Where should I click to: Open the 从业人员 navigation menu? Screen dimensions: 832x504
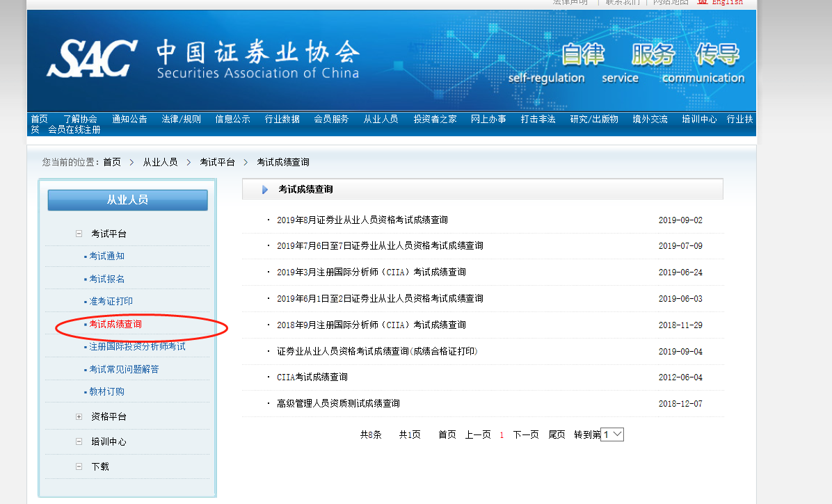(x=381, y=119)
